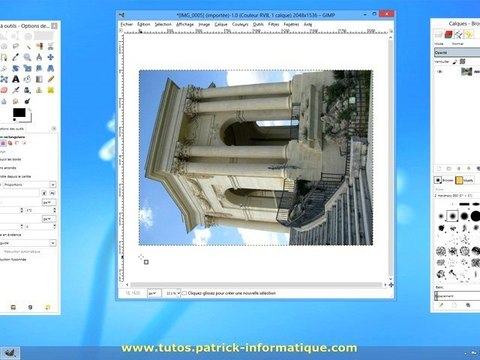The width and height of the screenshot is (480, 360).
Task: Toggle the 'Coins arrondis' option
Action: [8, 168]
